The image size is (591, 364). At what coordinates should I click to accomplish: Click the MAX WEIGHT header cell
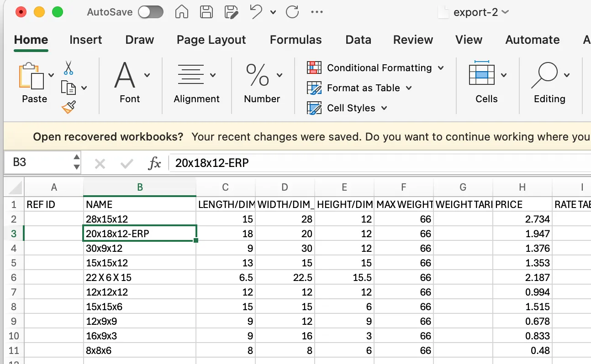404,204
